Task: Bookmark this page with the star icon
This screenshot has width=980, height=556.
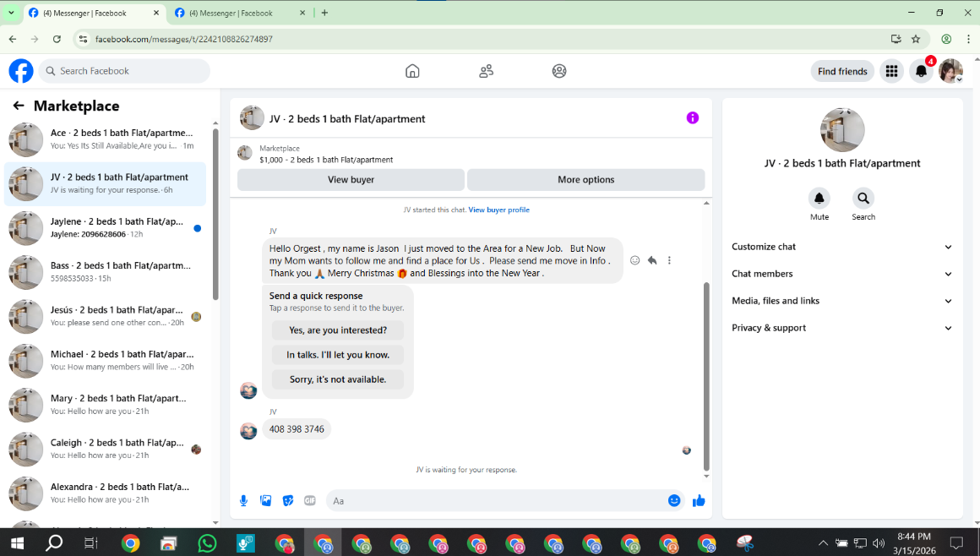Action: [916, 39]
